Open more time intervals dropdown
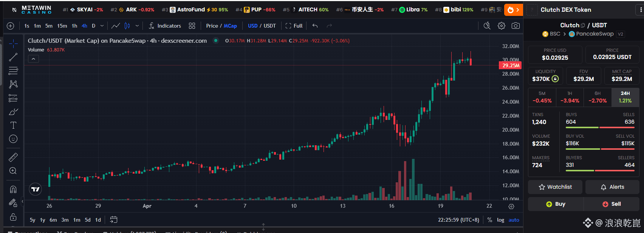This screenshot has width=644, height=233. 102,26
